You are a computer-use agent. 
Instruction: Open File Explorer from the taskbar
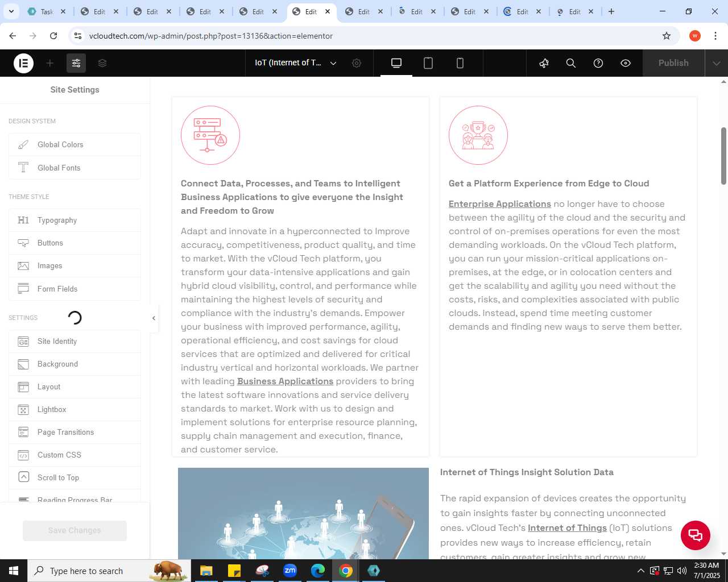click(206, 571)
